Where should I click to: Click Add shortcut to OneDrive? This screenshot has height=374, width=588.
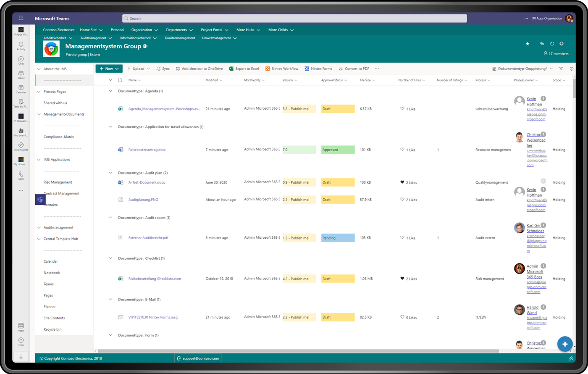click(199, 68)
